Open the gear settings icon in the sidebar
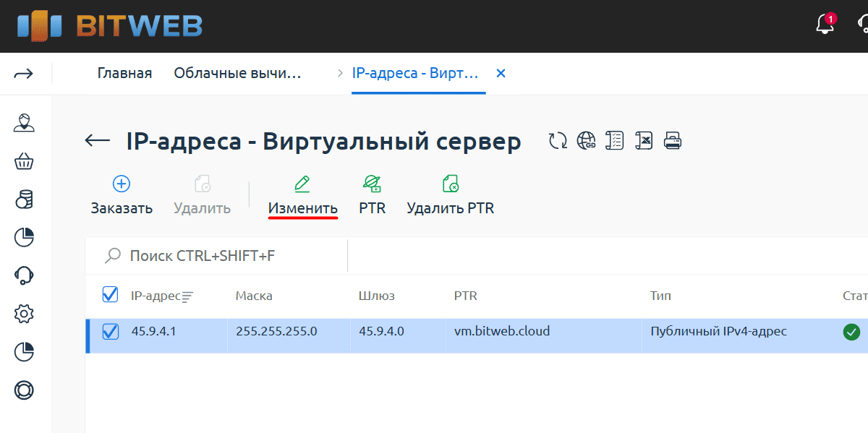868x433 pixels. coord(25,314)
